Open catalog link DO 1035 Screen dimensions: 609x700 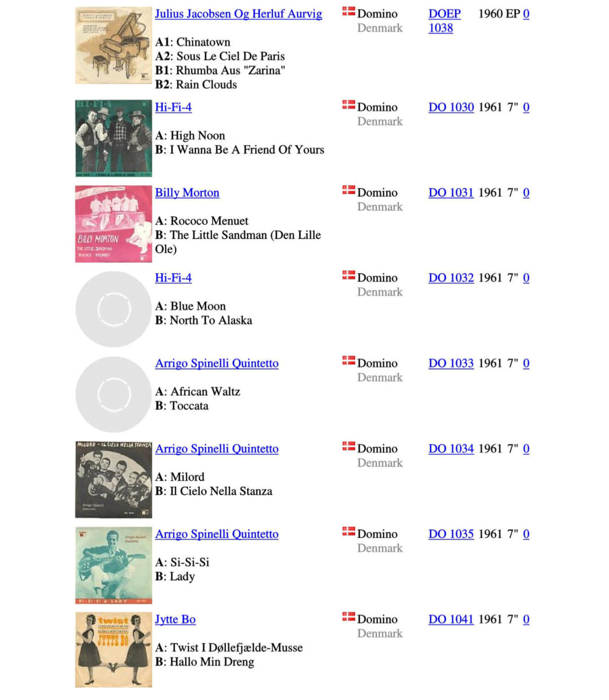pyautogui.click(x=451, y=534)
